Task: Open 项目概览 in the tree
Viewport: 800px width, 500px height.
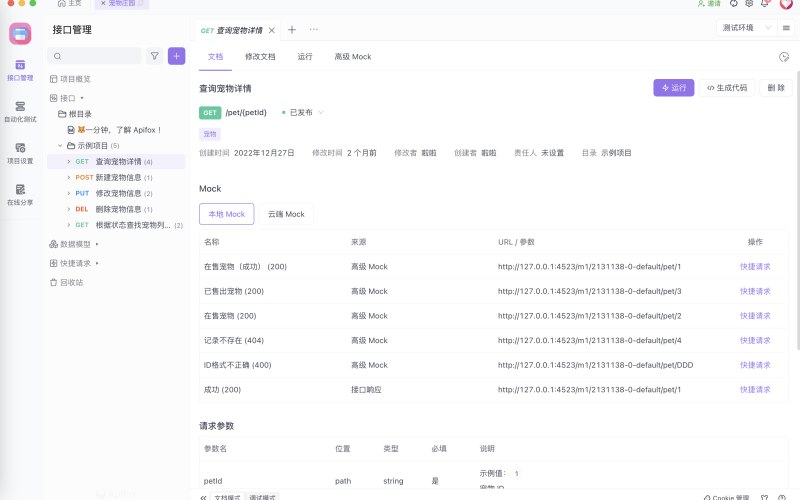Action: [x=70, y=79]
